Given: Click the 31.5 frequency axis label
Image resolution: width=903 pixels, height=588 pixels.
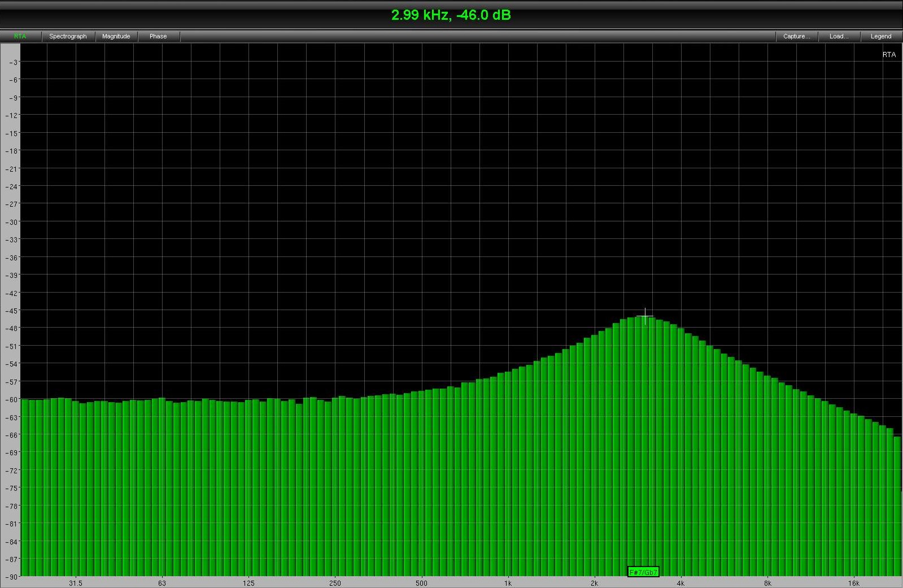Looking at the screenshot, I should point(75,583).
